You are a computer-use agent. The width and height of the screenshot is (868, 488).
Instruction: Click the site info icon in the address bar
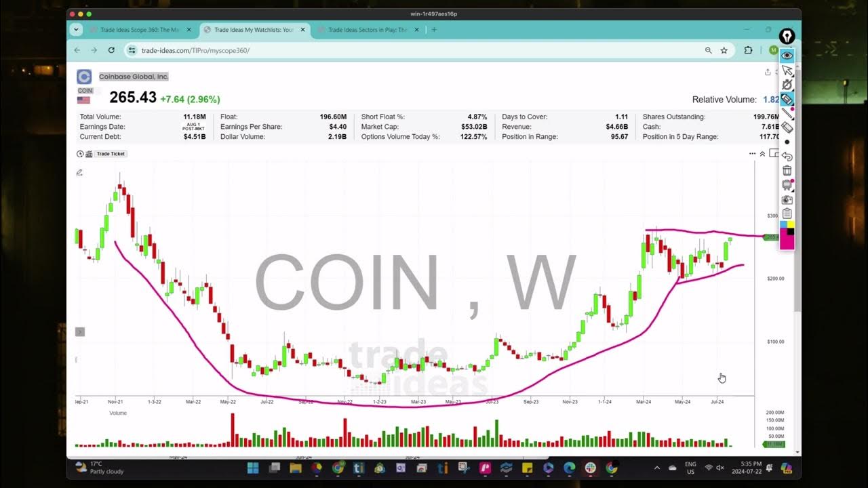tap(132, 50)
